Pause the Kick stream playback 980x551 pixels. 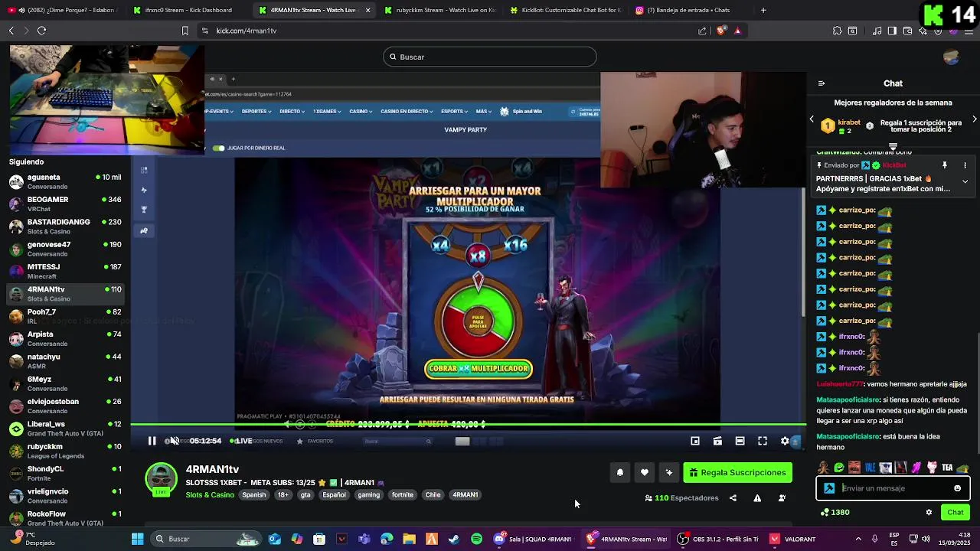click(152, 441)
